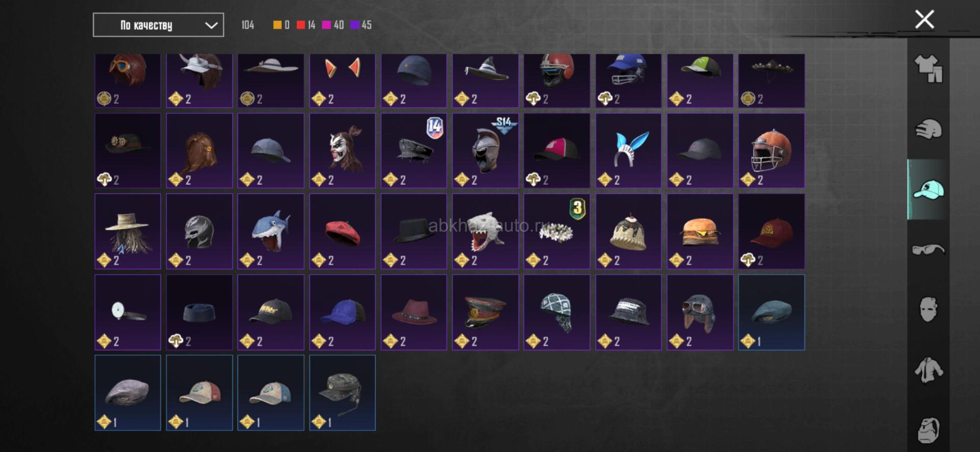The image size is (980, 452).
Task: Select the camo cap with headset
Action: [342, 393]
